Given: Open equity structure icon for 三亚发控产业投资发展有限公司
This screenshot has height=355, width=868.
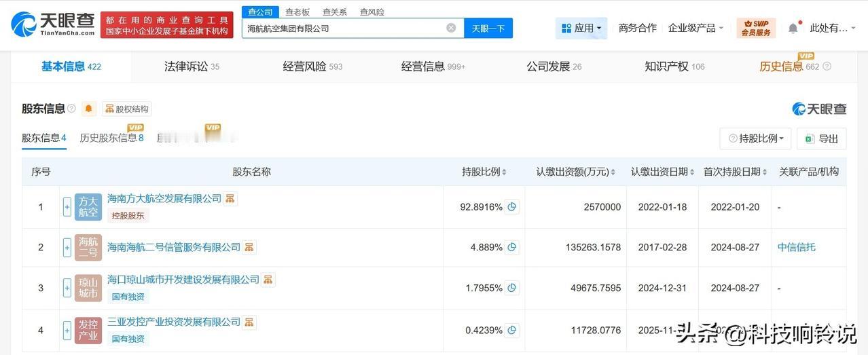Looking at the screenshot, I should point(249,322).
